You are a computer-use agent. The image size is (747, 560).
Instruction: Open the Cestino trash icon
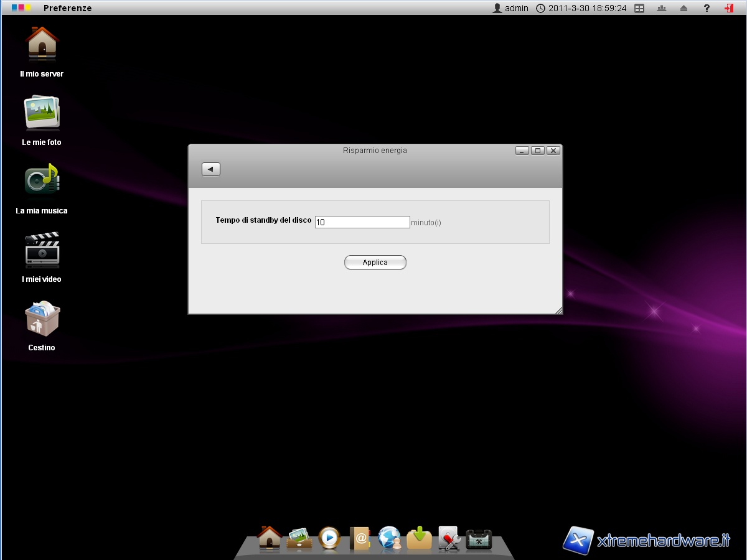pos(42,319)
